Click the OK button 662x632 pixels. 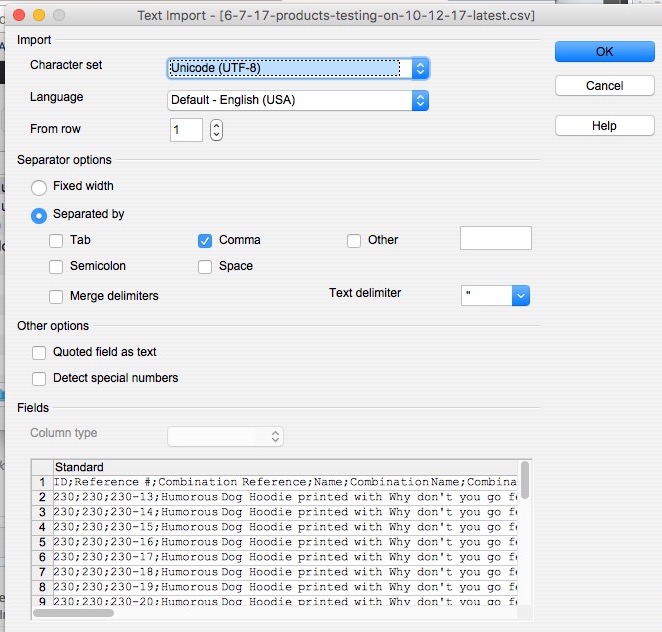(604, 51)
